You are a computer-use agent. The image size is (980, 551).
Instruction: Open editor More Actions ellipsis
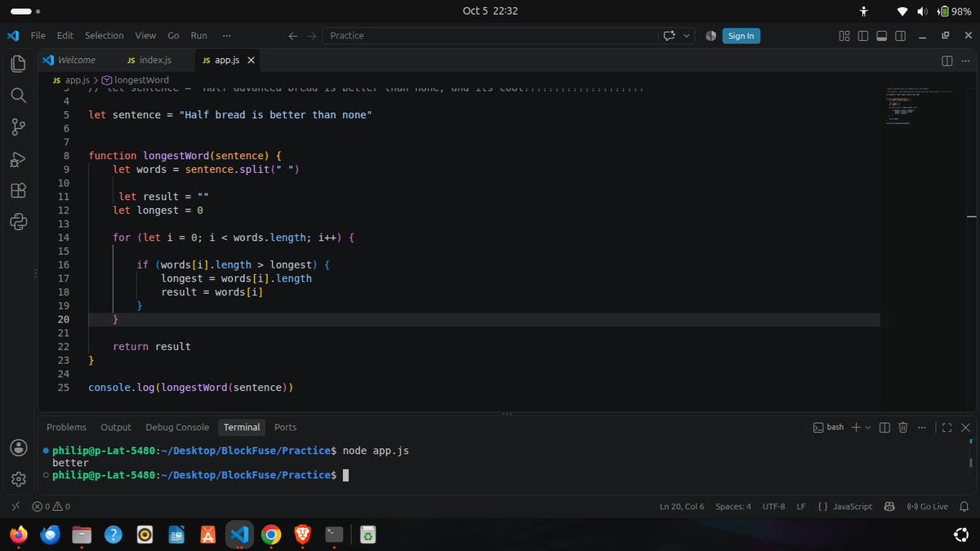click(x=965, y=60)
